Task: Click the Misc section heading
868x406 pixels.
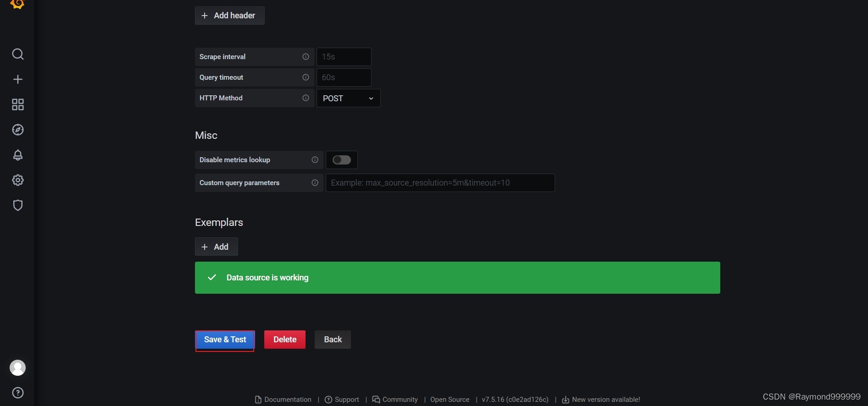Action: coord(206,135)
